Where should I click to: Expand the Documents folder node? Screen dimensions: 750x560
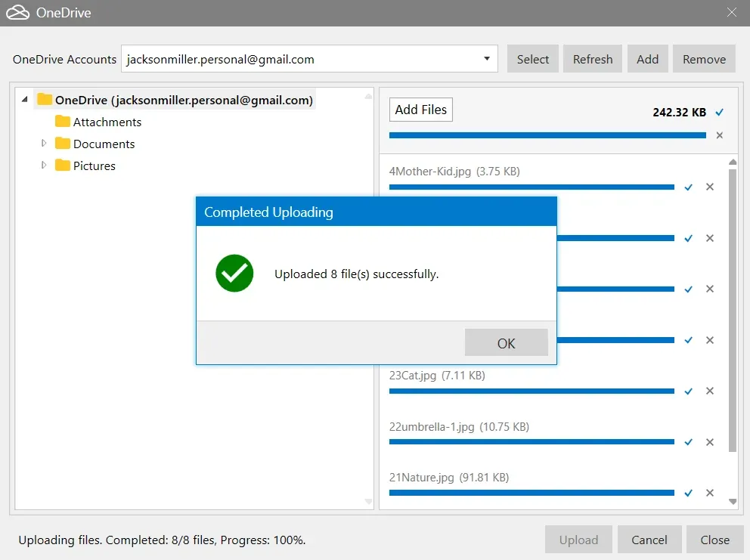pos(44,143)
